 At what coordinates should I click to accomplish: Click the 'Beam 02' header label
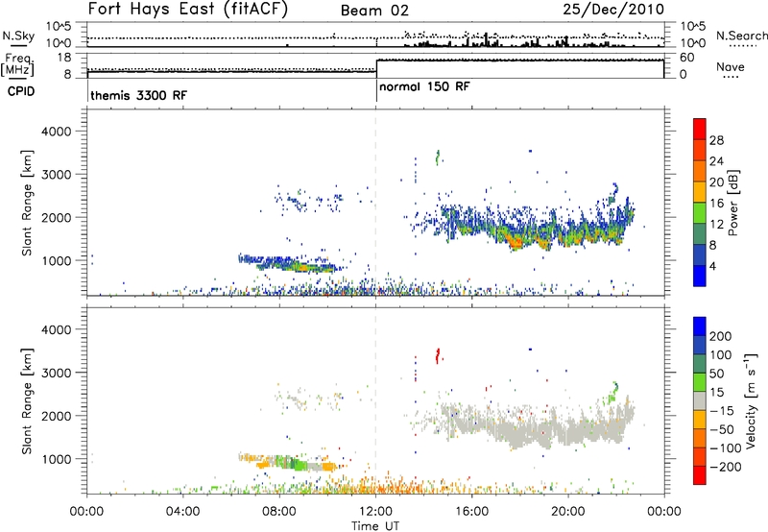(x=374, y=11)
